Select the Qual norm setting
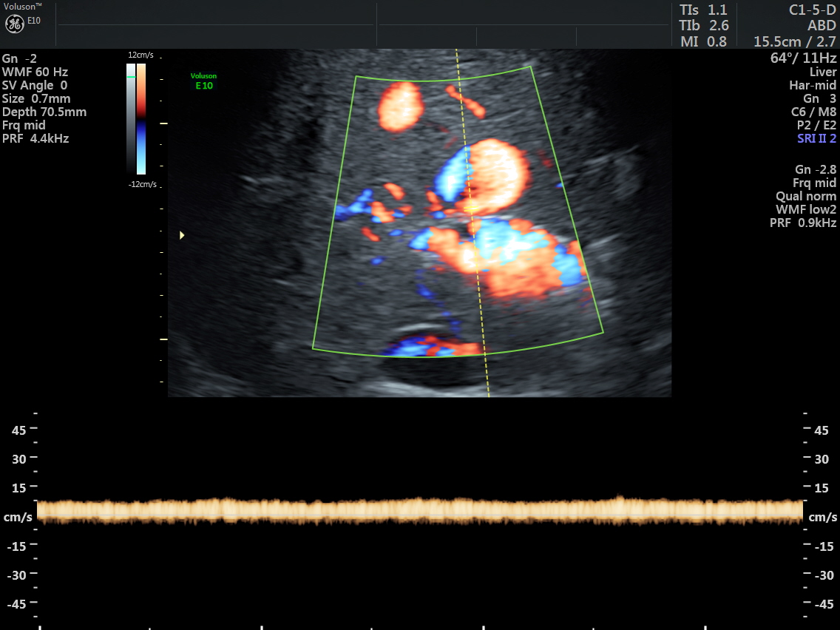840x630 pixels. [806, 196]
